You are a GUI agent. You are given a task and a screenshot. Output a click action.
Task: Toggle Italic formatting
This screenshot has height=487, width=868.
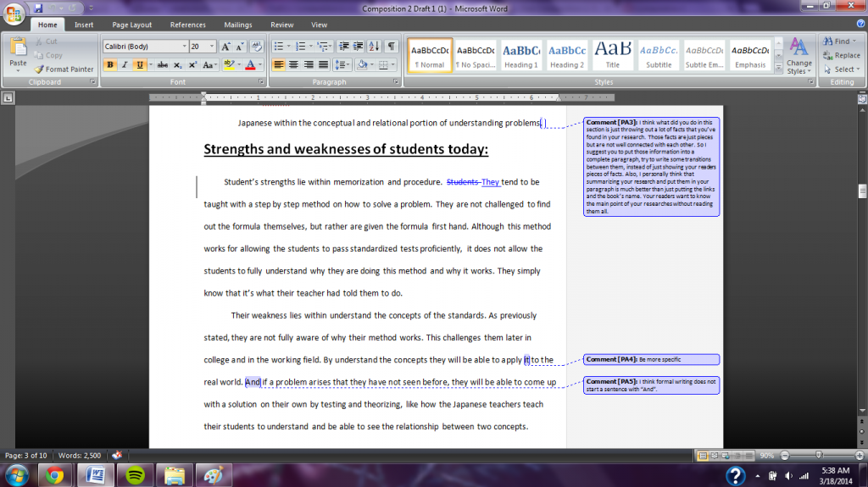125,65
